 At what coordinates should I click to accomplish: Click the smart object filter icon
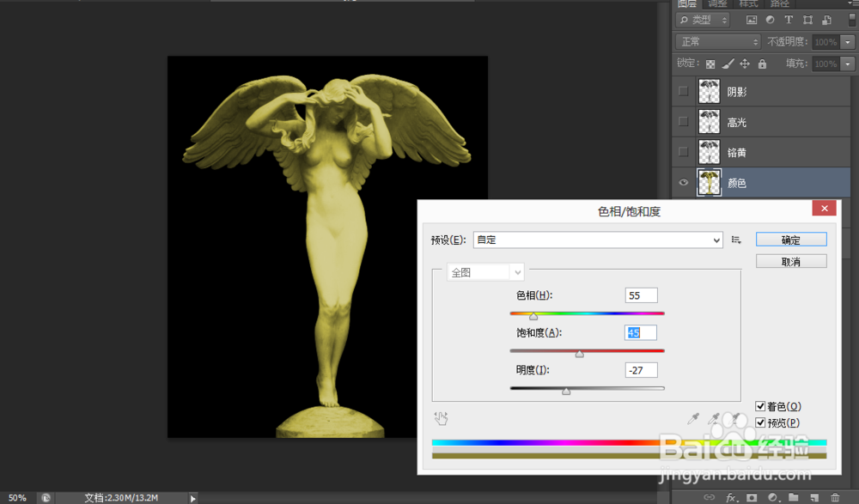[826, 20]
